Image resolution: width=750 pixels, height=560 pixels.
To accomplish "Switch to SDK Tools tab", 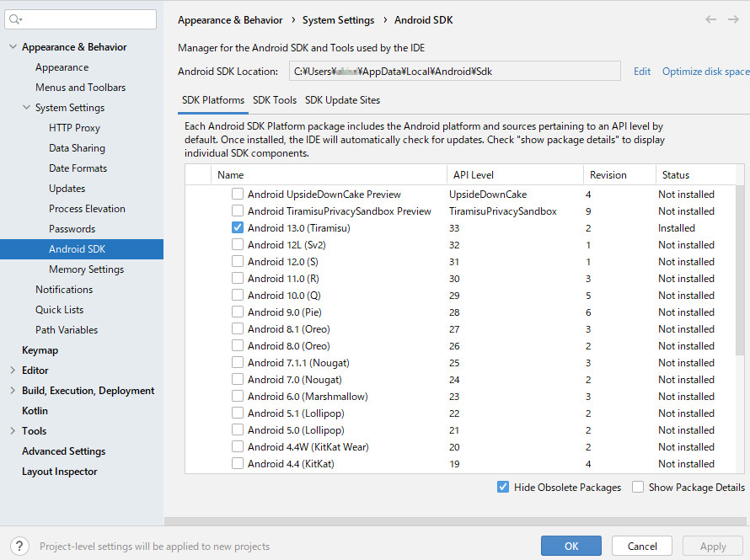I will point(275,100).
